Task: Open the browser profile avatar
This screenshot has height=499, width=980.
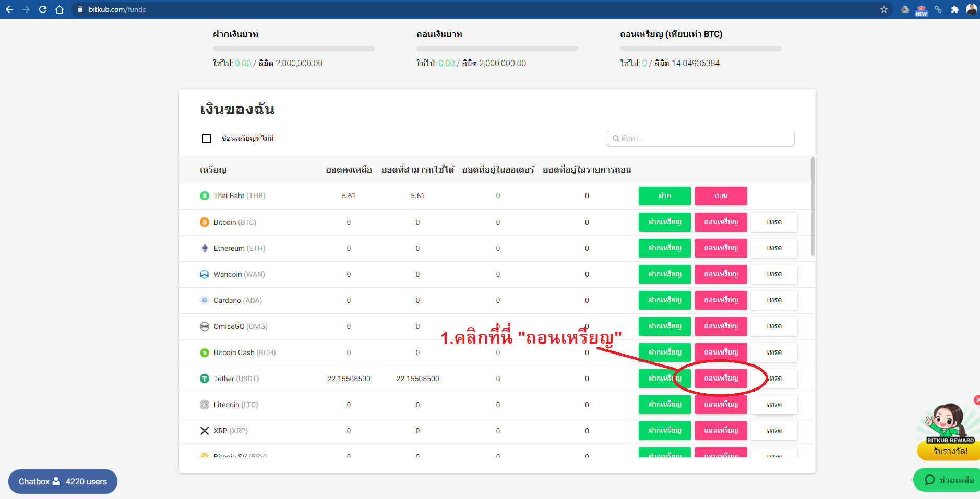Action: click(x=972, y=9)
